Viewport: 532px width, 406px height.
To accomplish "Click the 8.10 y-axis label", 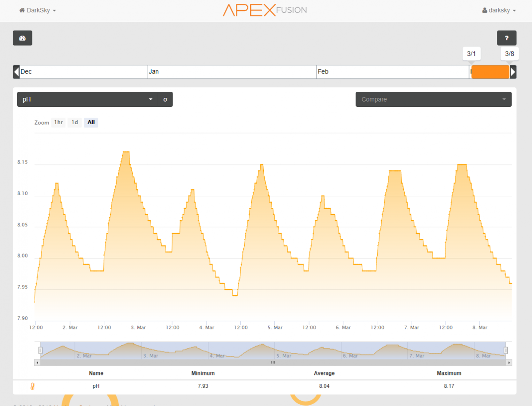I will click(x=22, y=194).
